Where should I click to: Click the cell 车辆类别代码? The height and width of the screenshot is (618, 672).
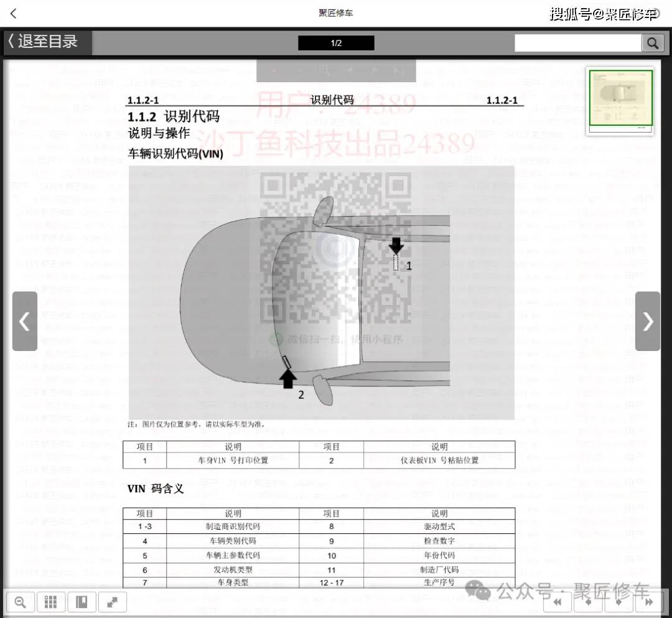[x=233, y=541]
